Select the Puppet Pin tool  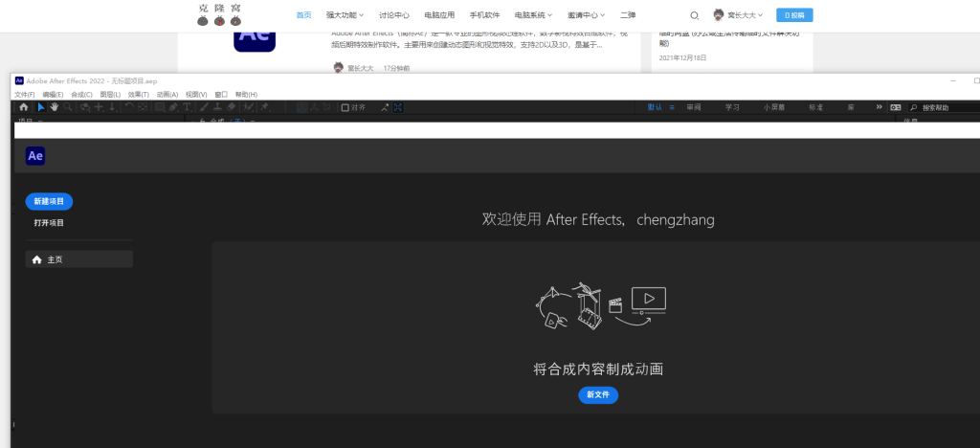coord(264,107)
